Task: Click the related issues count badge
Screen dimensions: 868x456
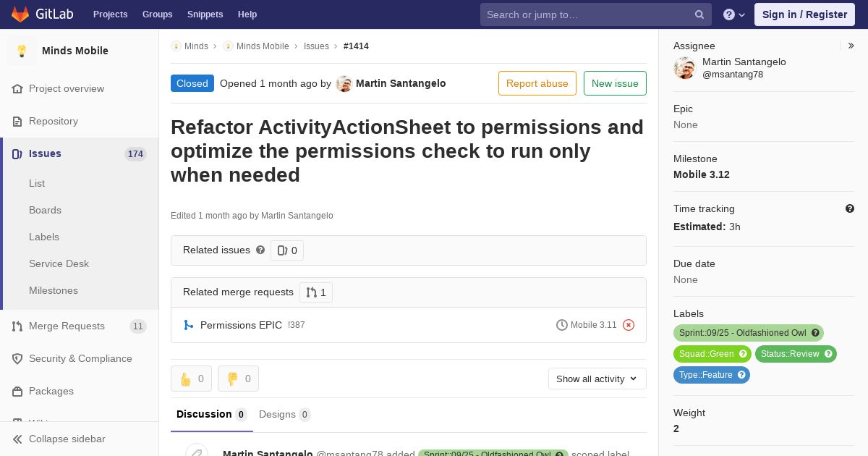Action: (x=287, y=250)
